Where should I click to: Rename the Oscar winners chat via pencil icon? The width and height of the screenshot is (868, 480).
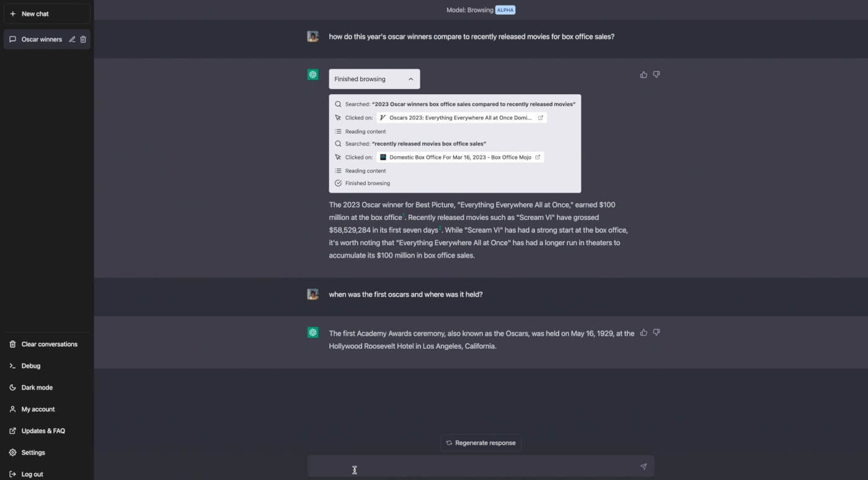pyautogui.click(x=73, y=39)
